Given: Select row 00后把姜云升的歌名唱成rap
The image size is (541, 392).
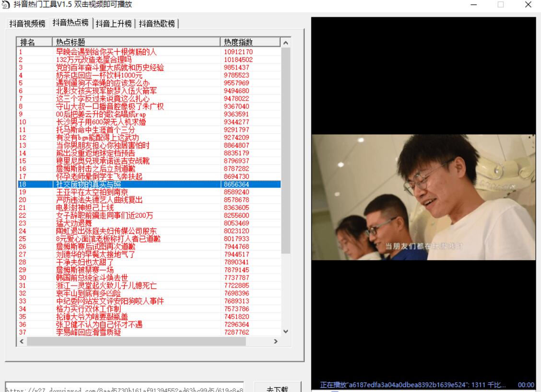Looking at the screenshot, I should tap(149, 114).
